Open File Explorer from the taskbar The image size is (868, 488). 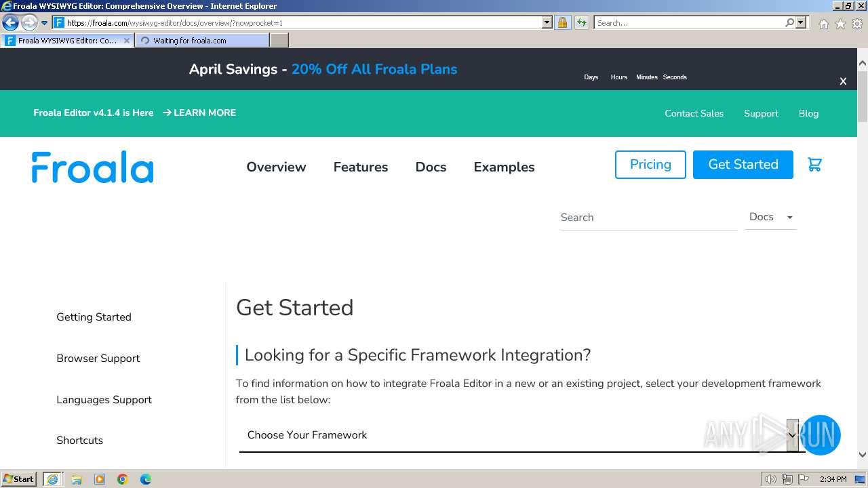[x=77, y=479]
